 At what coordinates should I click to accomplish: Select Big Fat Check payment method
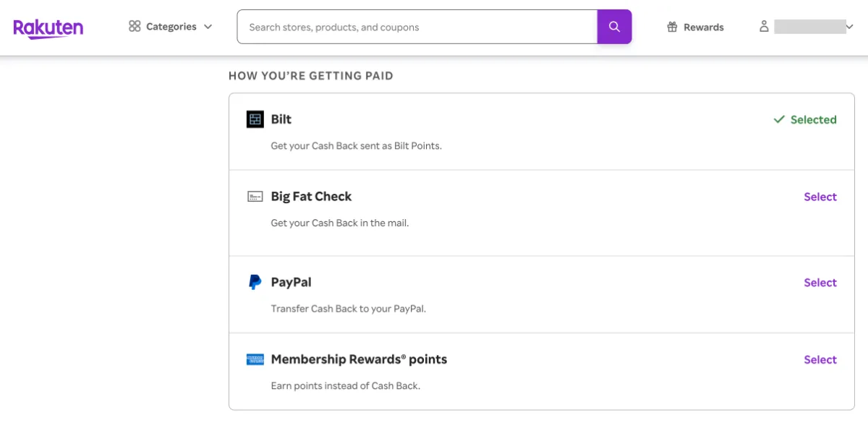click(820, 197)
